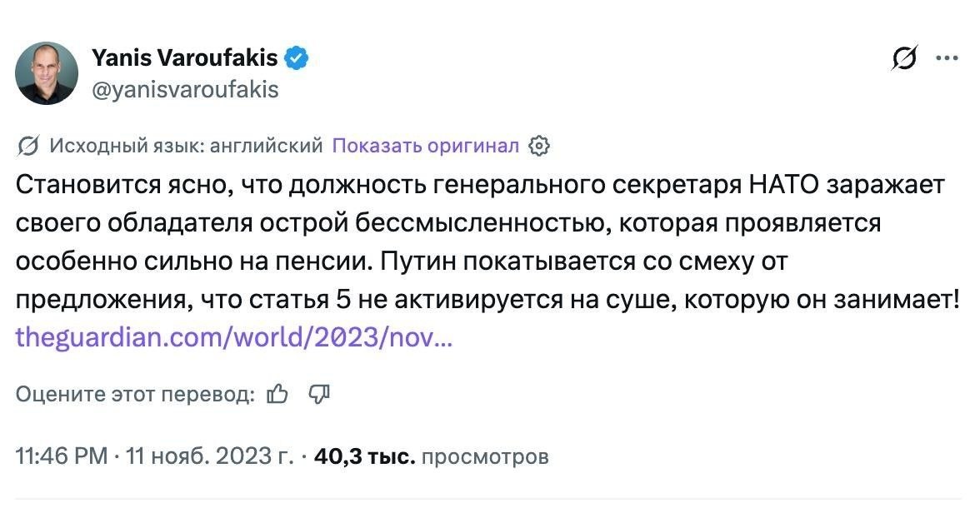Open translation settings gear icon

pos(539,147)
